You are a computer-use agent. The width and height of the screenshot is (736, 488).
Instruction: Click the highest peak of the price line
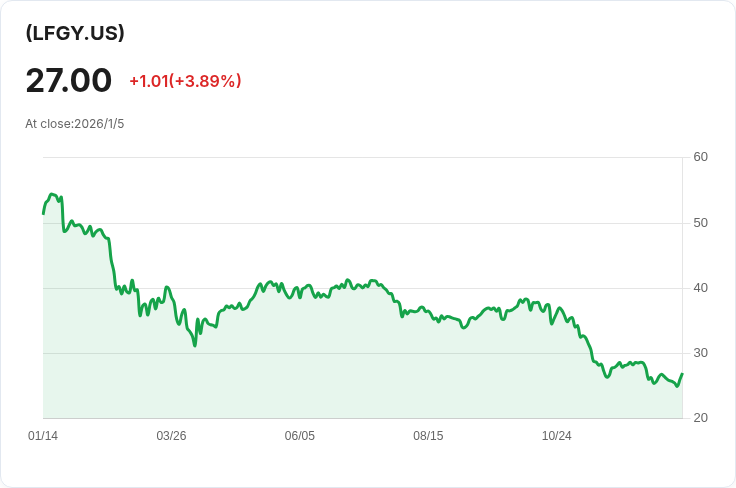click(x=53, y=195)
